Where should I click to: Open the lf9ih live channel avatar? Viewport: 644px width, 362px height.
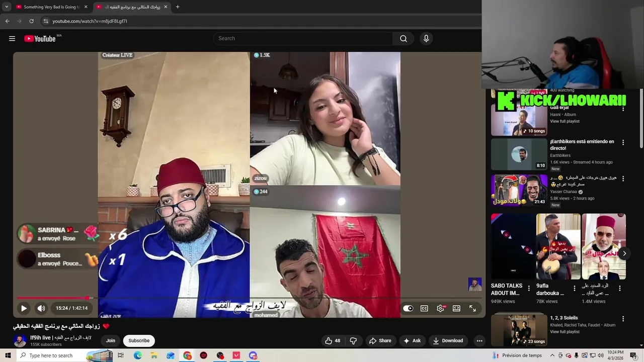click(20, 340)
